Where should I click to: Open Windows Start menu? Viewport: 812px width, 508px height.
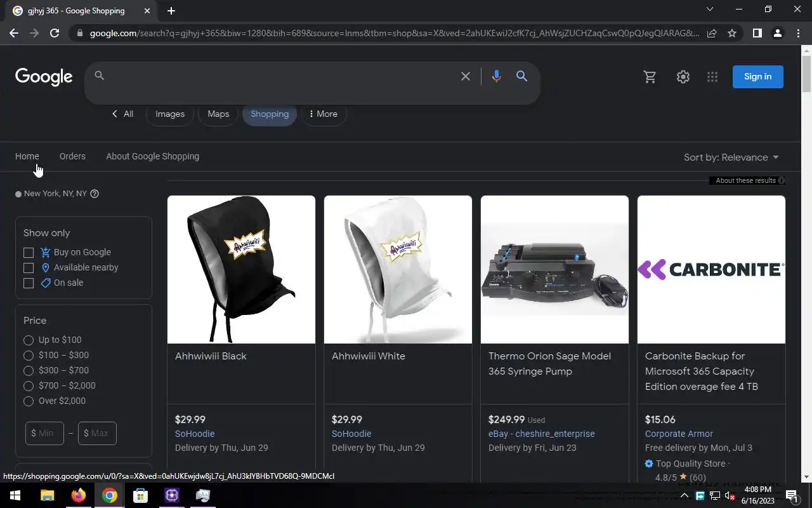coord(15,495)
